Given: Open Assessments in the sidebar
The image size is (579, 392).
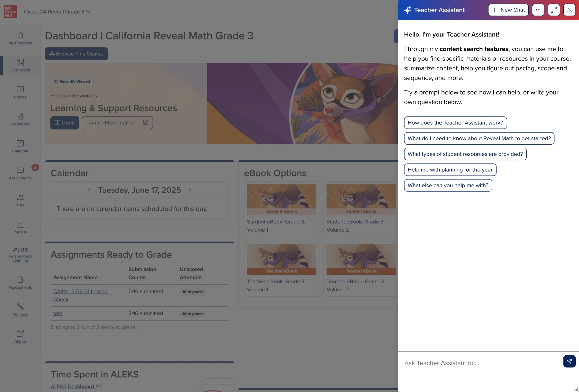Looking at the screenshot, I should click(x=20, y=282).
